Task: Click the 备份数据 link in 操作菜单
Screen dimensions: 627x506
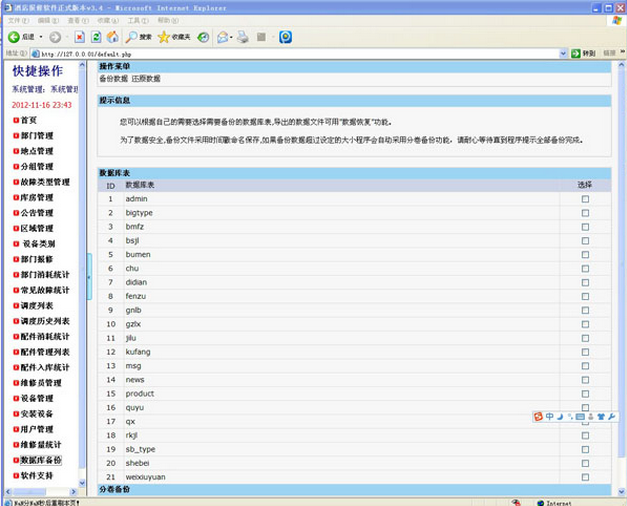Action: 114,79
